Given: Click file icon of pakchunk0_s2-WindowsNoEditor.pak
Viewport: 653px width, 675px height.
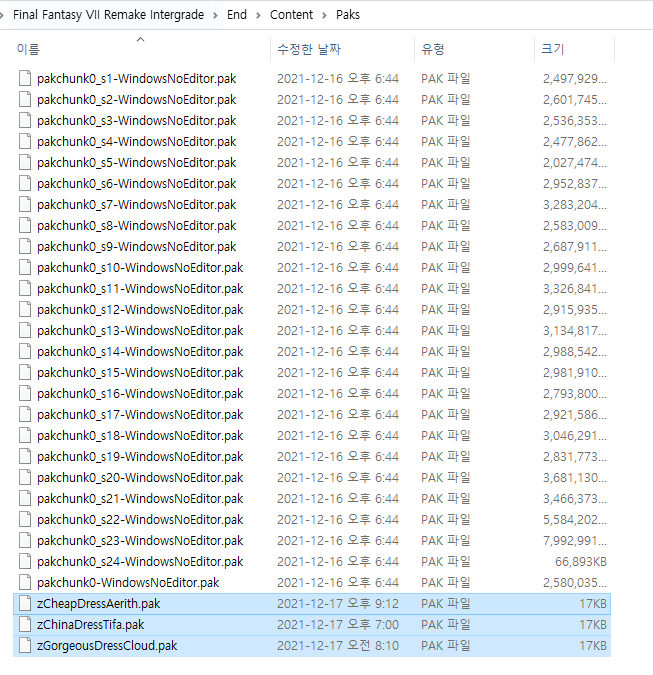Looking at the screenshot, I should point(25,99).
